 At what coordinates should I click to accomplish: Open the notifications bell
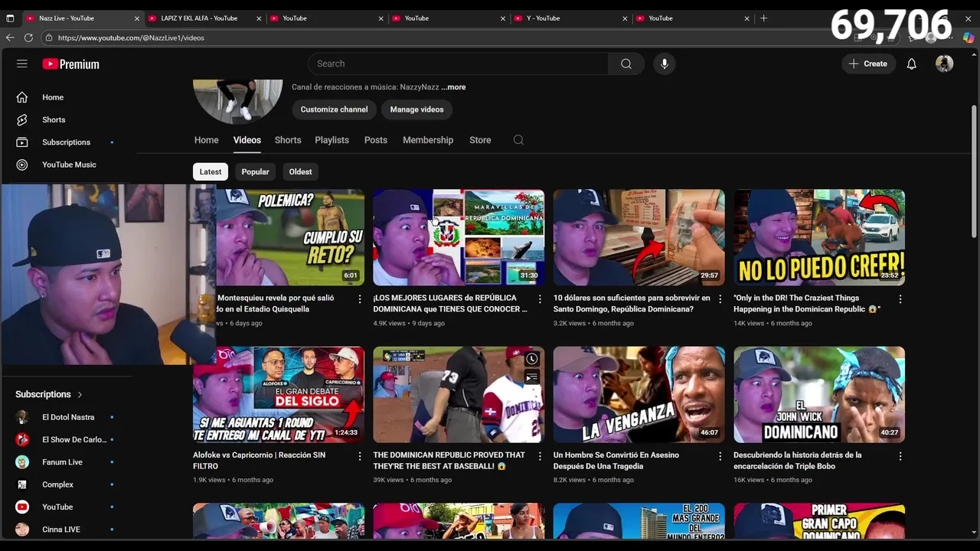[x=911, y=64]
